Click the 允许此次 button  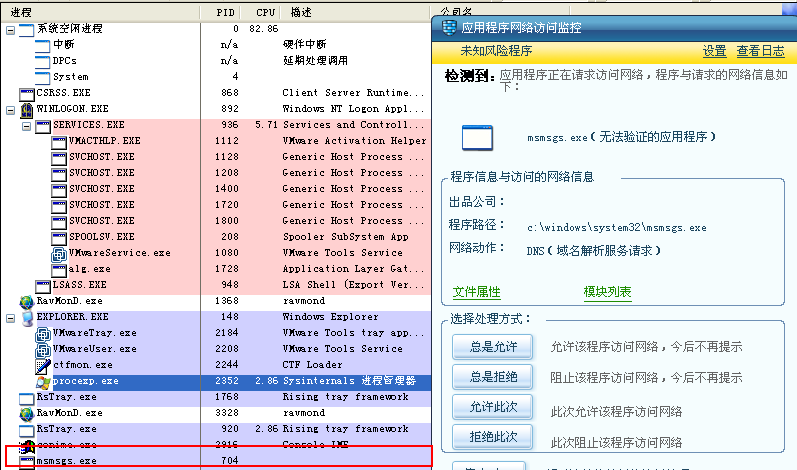(x=493, y=407)
